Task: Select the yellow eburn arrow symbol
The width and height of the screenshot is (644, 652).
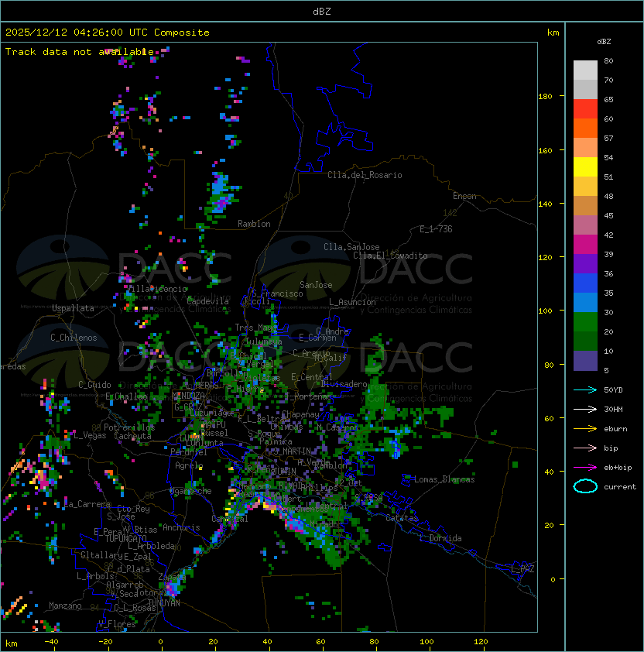Action: [x=585, y=428]
